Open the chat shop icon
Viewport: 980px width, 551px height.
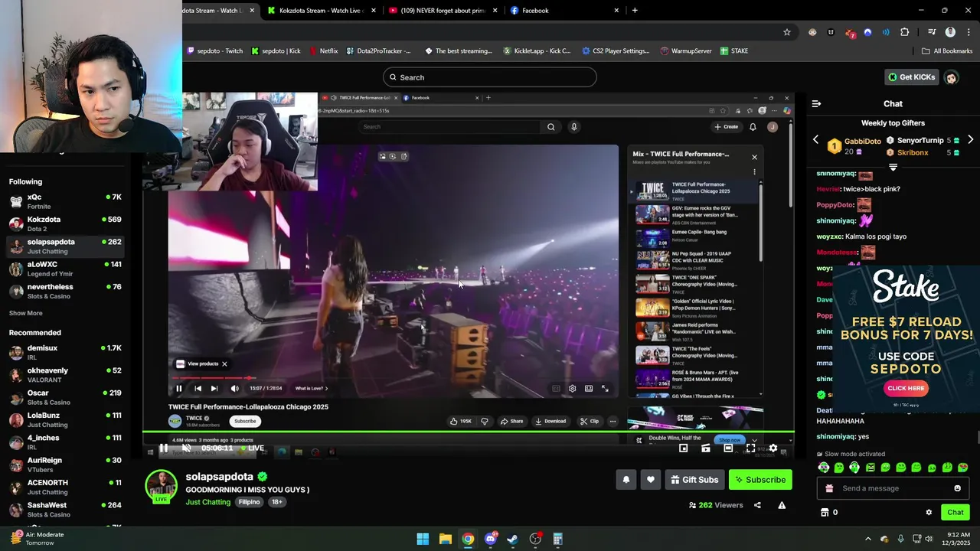tap(825, 512)
